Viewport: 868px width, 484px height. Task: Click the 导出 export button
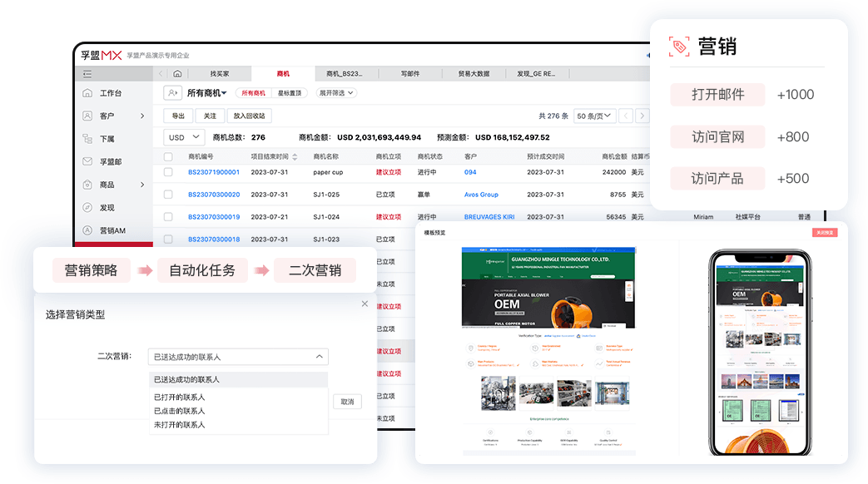coord(177,116)
